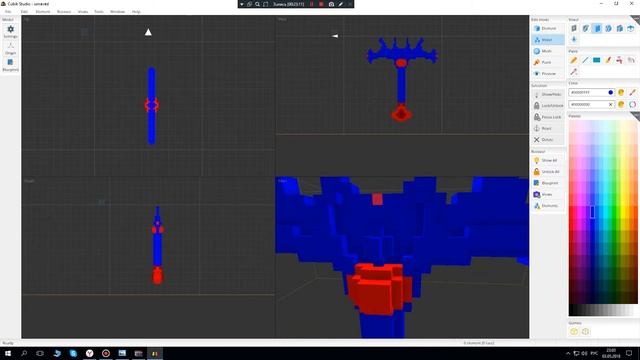Open palette picker beside secondary color
640x360 pixels.
click(x=621, y=104)
